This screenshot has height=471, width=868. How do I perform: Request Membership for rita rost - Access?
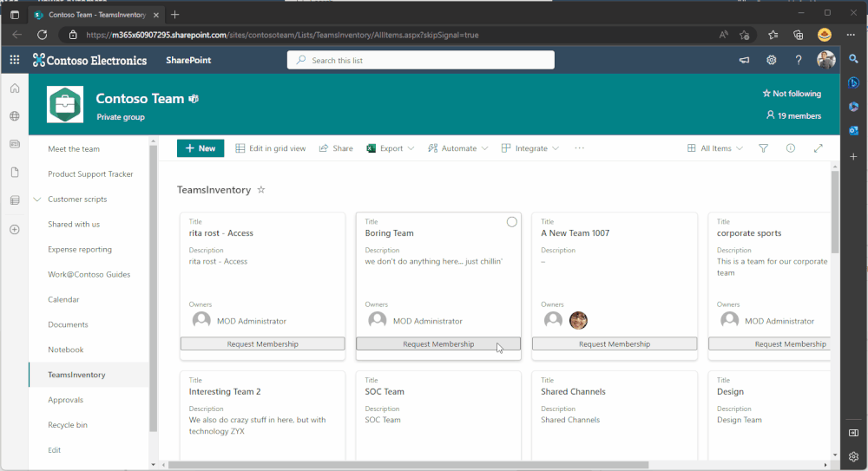click(x=262, y=343)
